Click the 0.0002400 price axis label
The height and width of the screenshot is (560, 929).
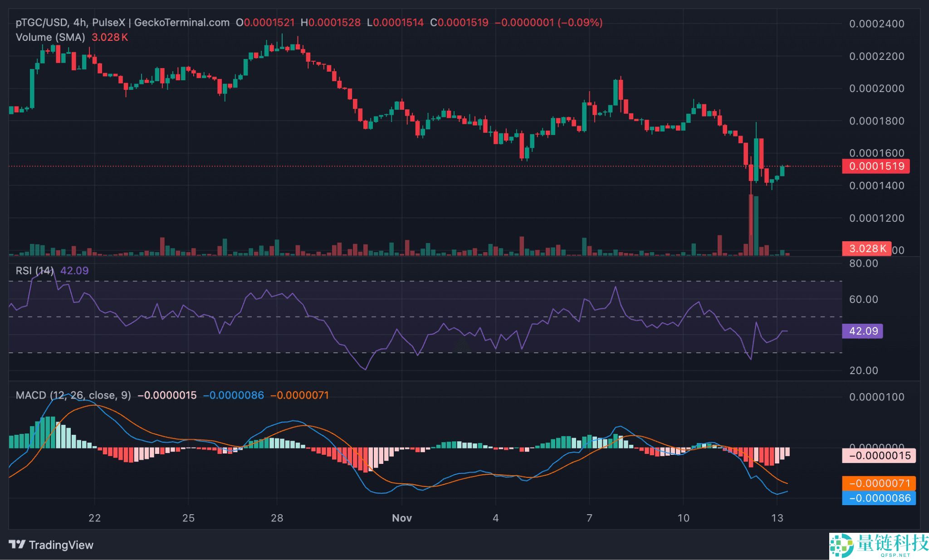click(x=877, y=24)
